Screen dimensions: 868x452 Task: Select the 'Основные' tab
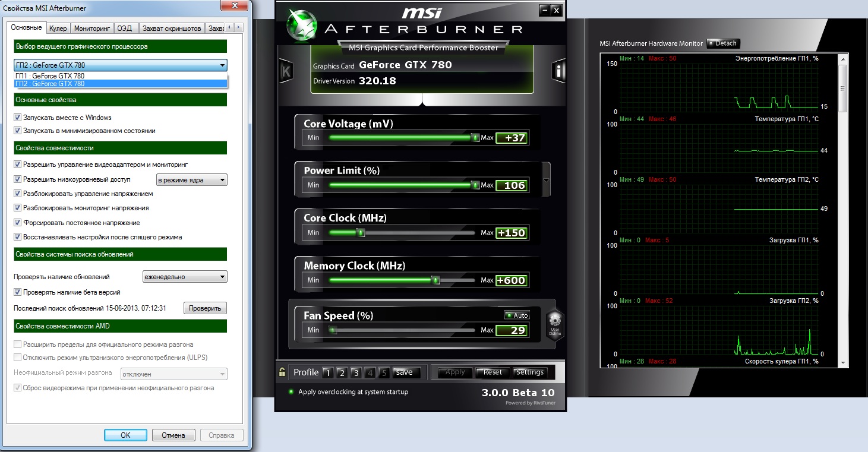tap(27, 27)
